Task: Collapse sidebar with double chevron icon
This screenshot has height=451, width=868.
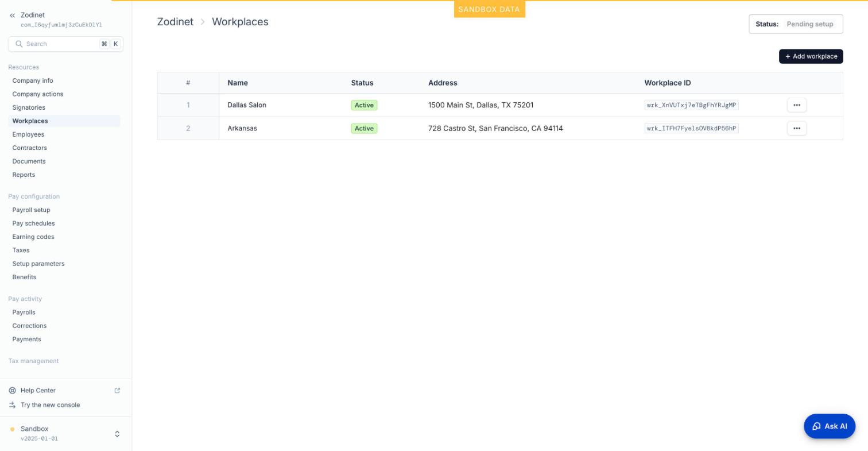Action: [12, 16]
